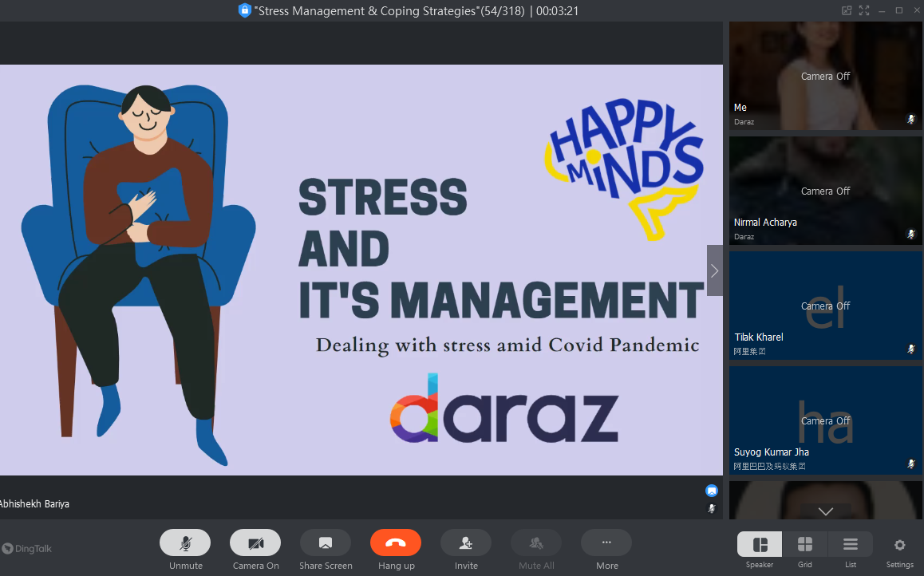
Task: Turn the camera on
Action: (x=255, y=542)
